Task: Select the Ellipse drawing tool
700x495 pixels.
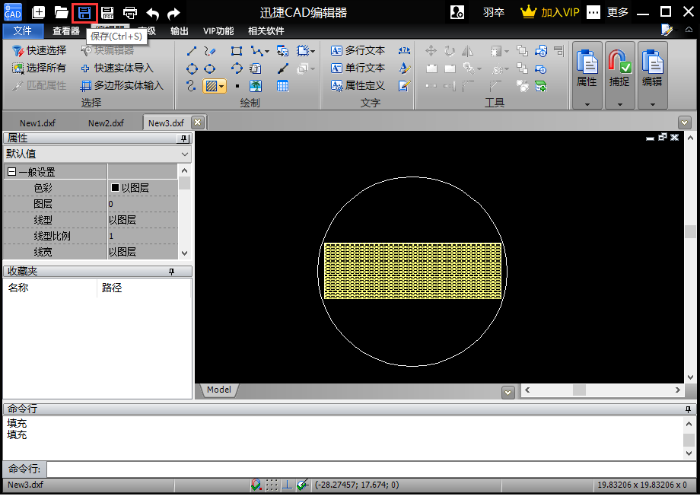Action: pyautogui.click(x=209, y=69)
